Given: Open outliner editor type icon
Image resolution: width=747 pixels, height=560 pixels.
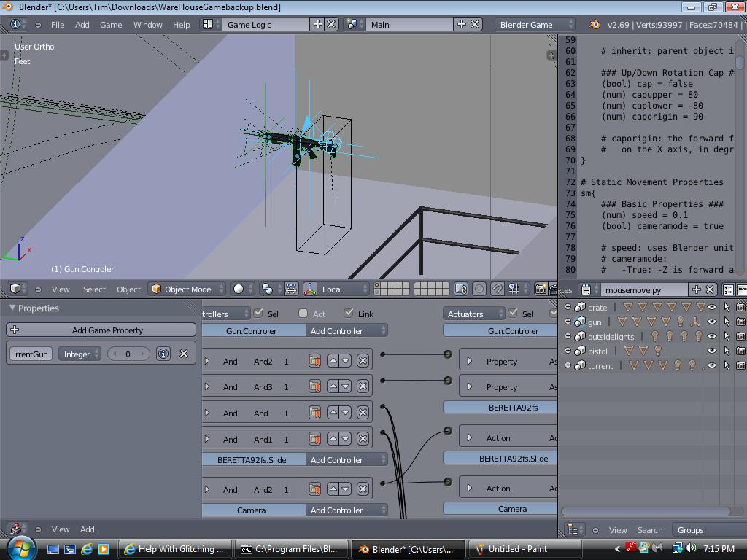Looking at the screenshot, I should click(x=575, y=529).
